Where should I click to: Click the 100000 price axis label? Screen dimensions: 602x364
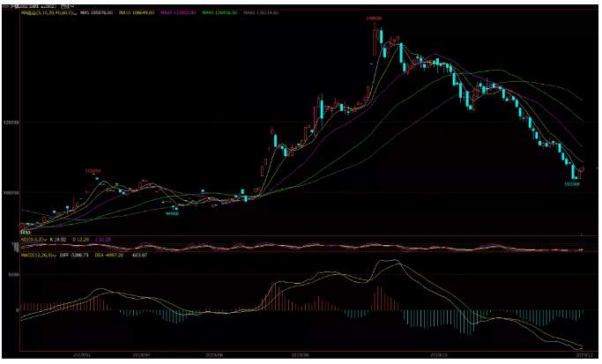pos(11,192)
